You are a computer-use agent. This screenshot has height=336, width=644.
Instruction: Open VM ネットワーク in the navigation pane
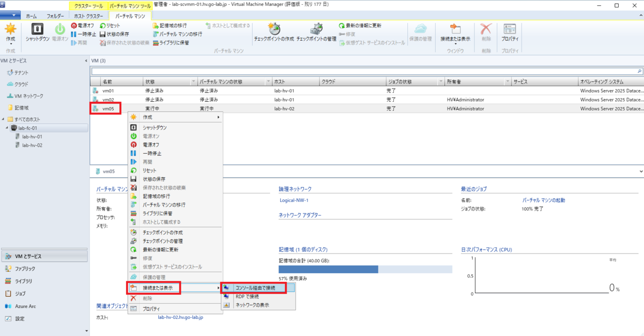(x=25, y=96)
